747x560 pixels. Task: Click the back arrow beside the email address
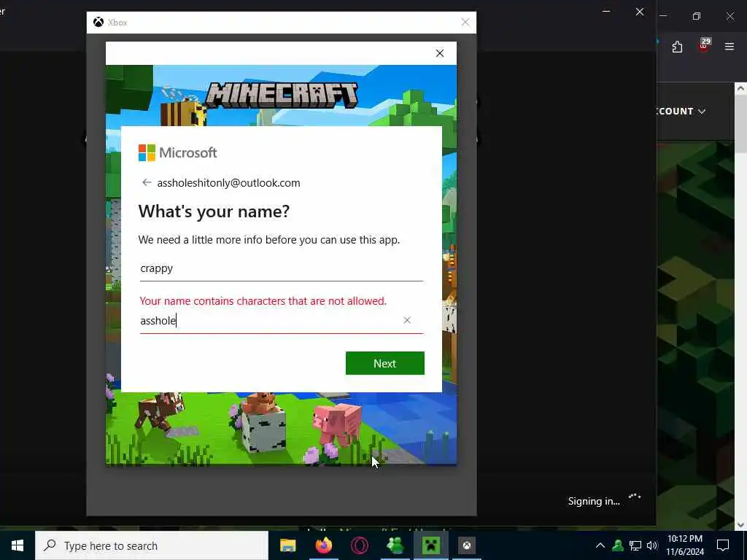coord(147,183)
